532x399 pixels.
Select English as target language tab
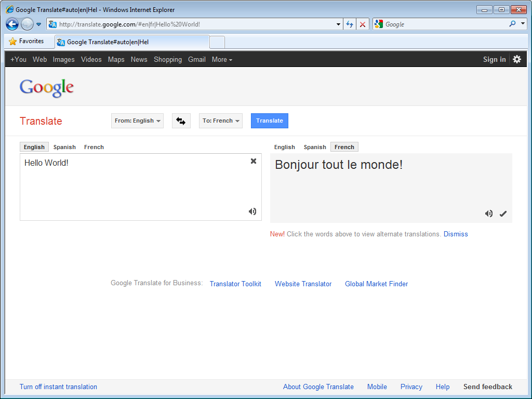click(284, 147)
